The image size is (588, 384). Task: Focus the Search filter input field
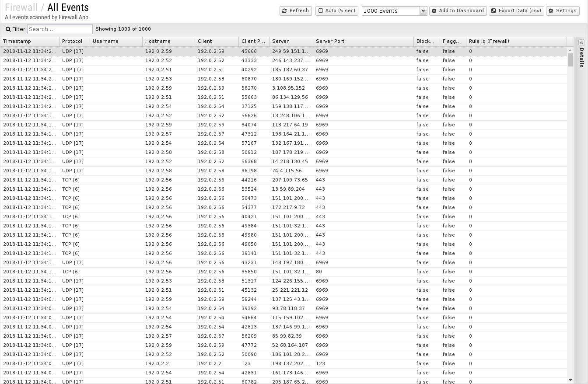coord(60,29)
